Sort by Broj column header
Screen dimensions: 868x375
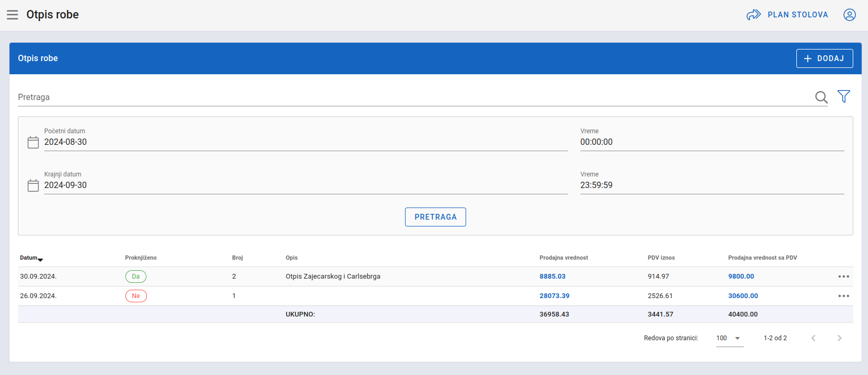coord(238,258)
